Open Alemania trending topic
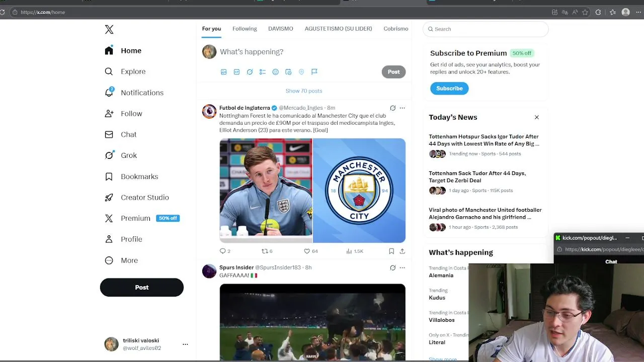644x362 pixels. pos(441,276)
